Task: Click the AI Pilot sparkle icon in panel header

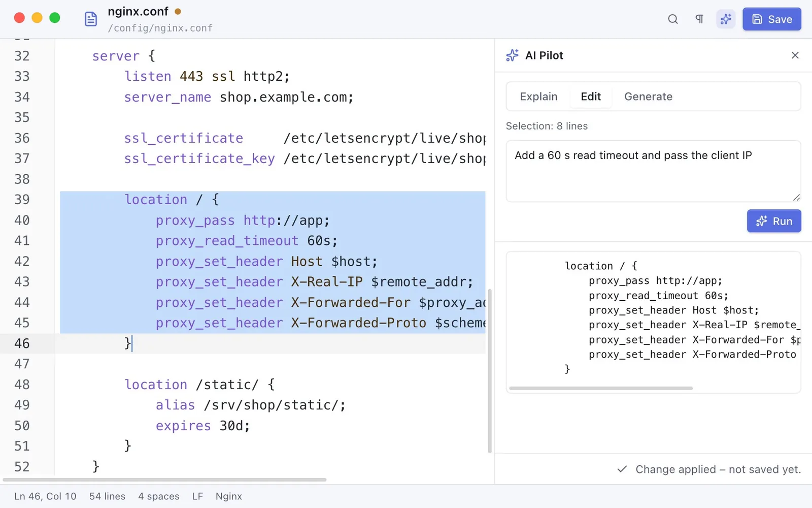Action: pyautogui.click(x=513, y=55)
